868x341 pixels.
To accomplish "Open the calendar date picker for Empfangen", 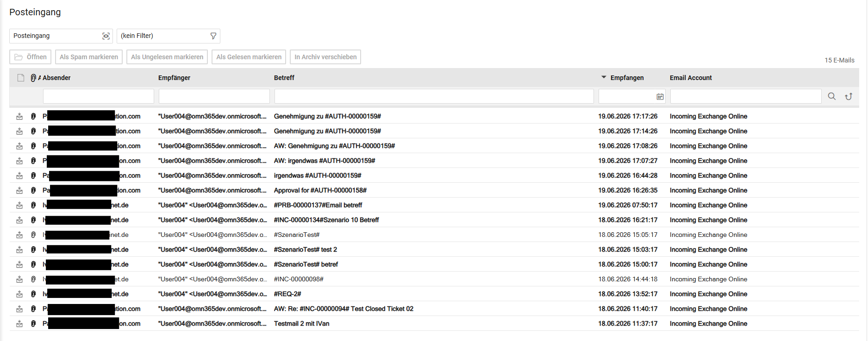I will pyautogui.click(x=660, y=96).
